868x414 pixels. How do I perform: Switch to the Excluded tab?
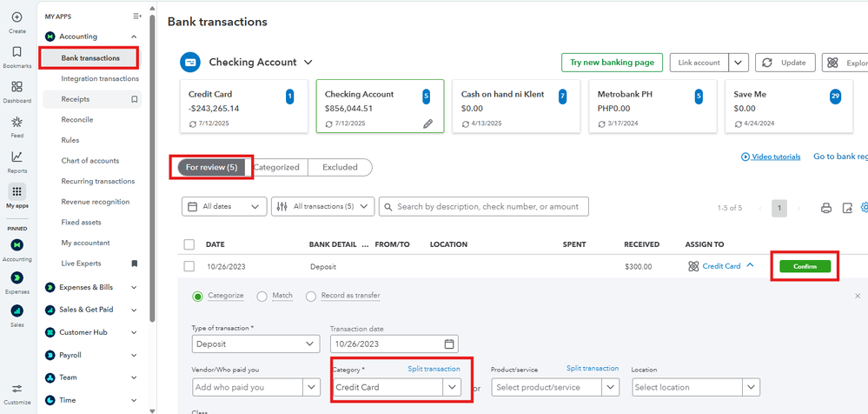(340, 167)
